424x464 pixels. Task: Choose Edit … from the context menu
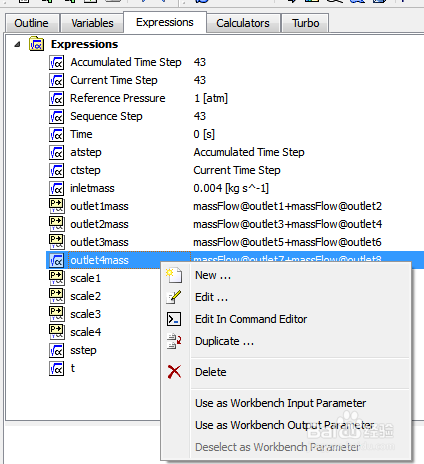pos(286,297)
